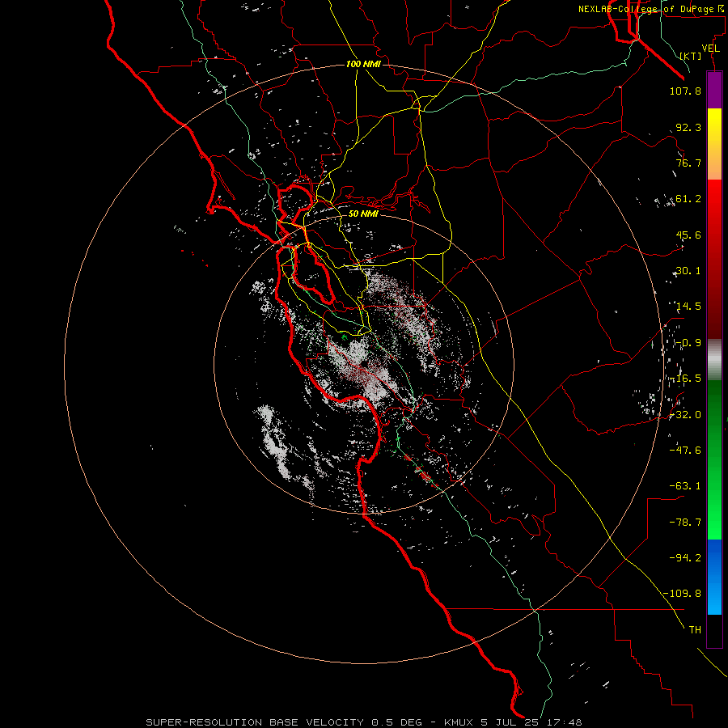Click the VEL legend title
The width and height of the screenshot is (728, 728).
[x=711, y=49]
